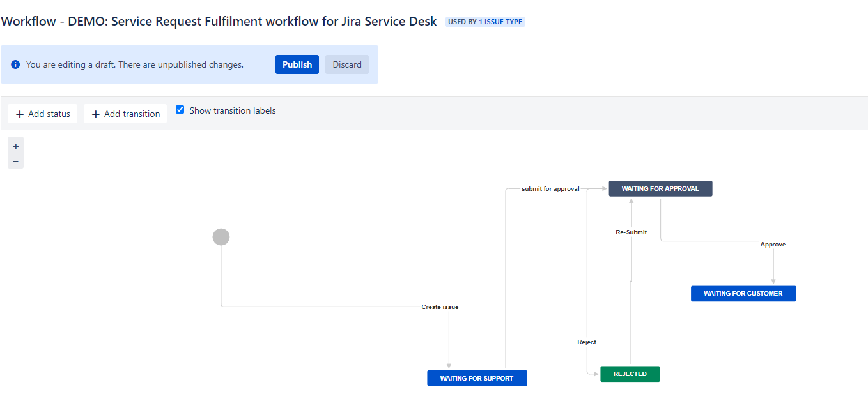Discard the draft changes
868x417 pixels.
click(346, 64)
